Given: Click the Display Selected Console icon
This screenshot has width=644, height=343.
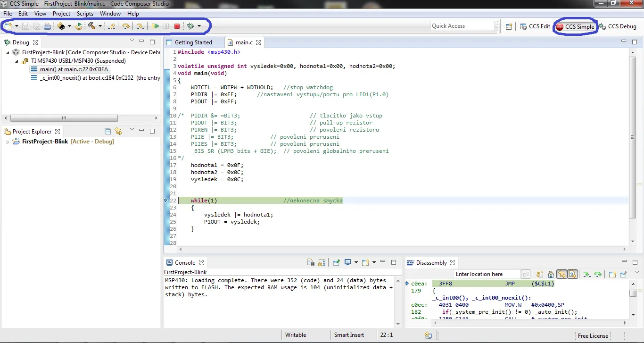Looking at the screenshot, I should coord(347,262).
